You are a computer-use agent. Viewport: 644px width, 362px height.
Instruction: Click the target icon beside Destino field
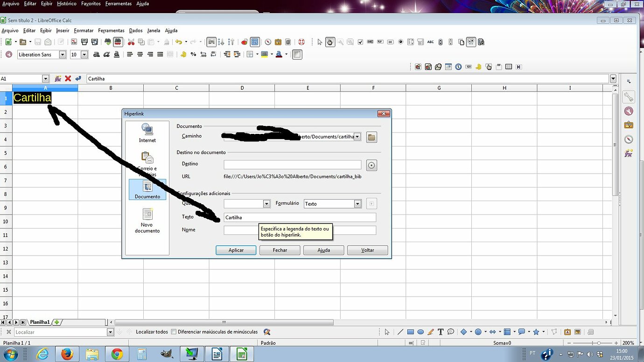pos(371,165)
